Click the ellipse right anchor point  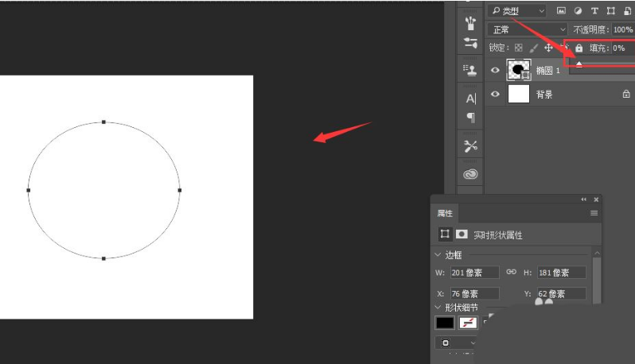(180, 190)
